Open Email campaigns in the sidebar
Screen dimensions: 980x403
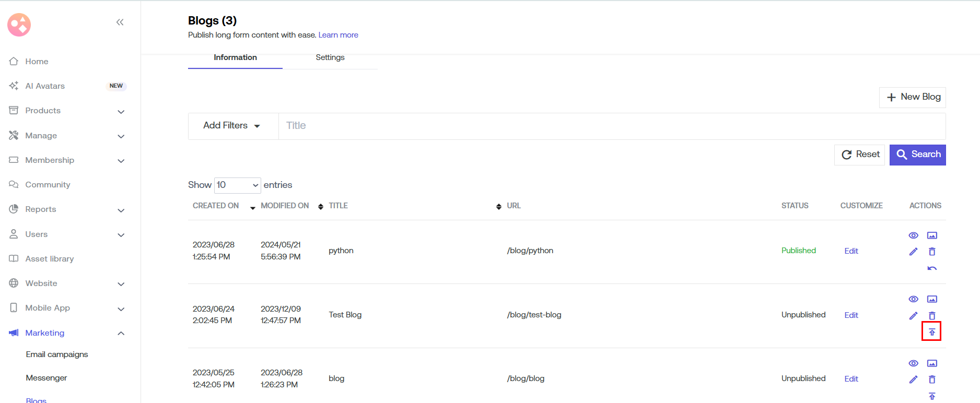pyautogui.click(x=57, y=354)
